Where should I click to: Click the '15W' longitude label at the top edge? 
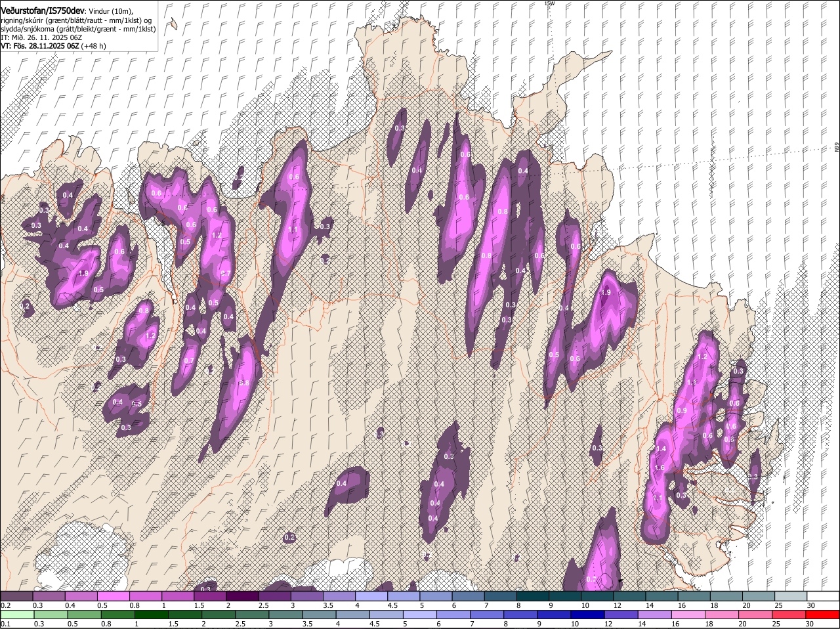click(x=549, y=3)
